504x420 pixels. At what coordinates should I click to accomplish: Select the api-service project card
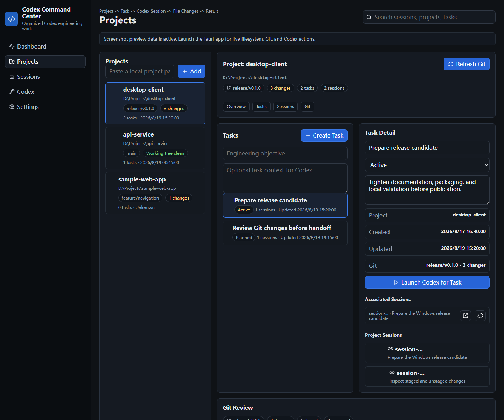click(x=155, y=148)
